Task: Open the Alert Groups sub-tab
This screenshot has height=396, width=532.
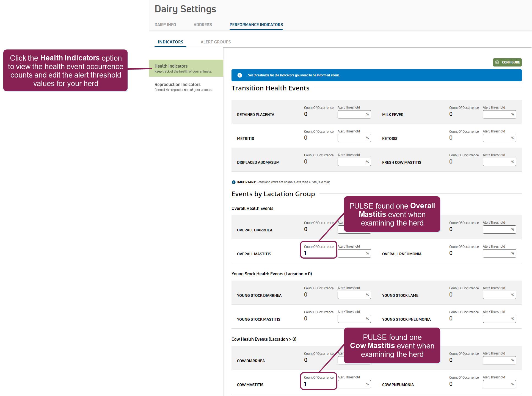Action: (x=216, y=42)
